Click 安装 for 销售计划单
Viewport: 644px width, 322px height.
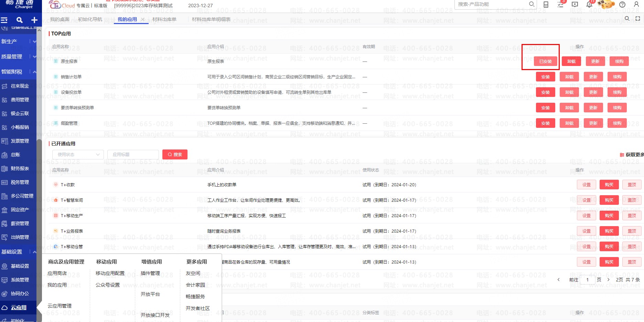tap(546, 77)
